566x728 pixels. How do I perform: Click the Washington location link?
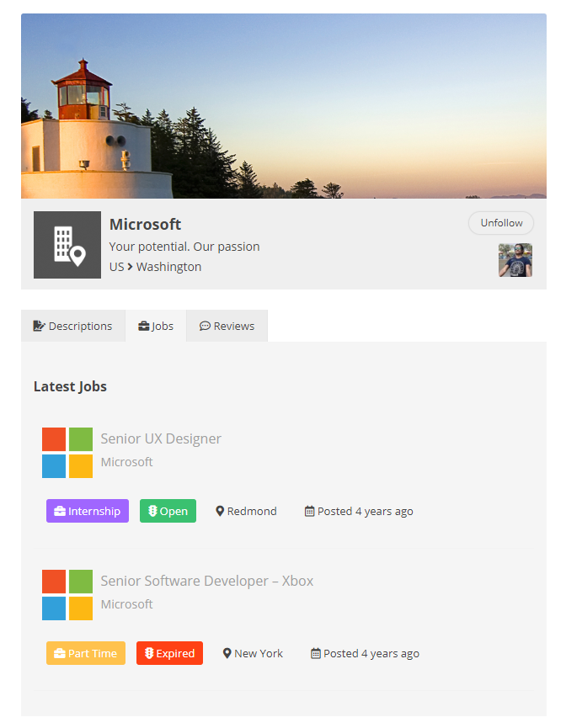168,267
